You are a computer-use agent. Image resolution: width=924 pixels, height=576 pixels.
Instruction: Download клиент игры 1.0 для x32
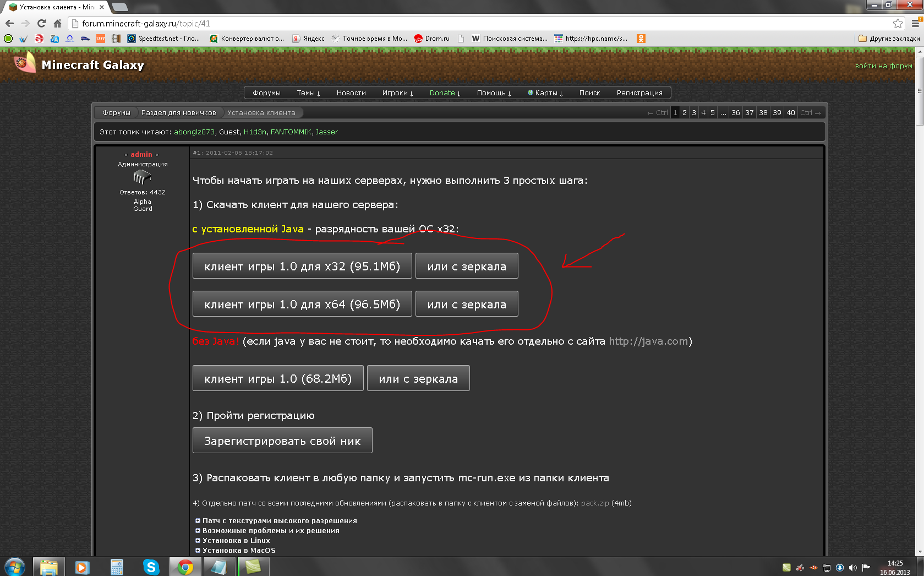pos(302,266)
